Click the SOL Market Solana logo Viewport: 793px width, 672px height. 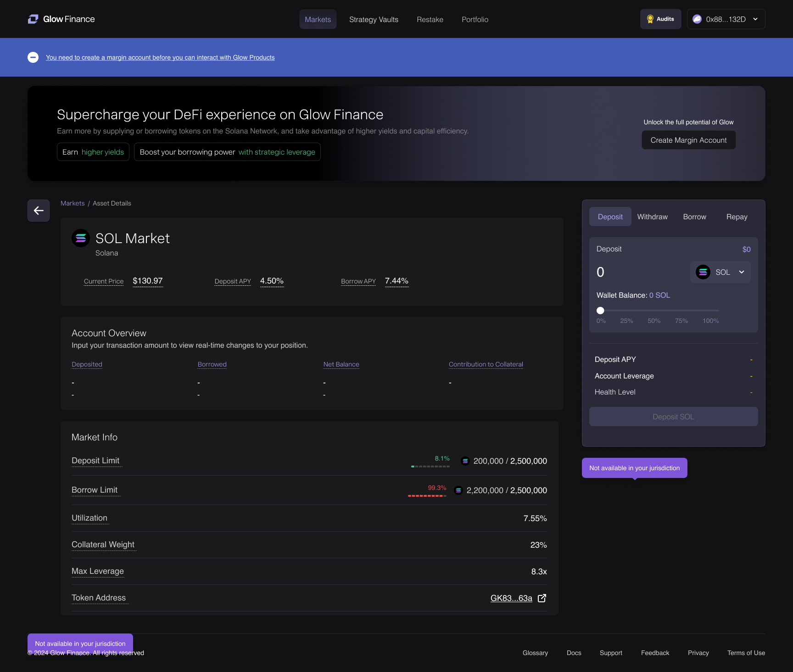(x=81, y=238)
